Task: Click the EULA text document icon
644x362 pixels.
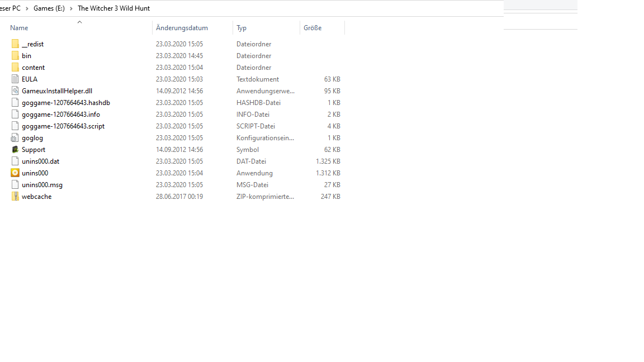Action: point(15,79)
